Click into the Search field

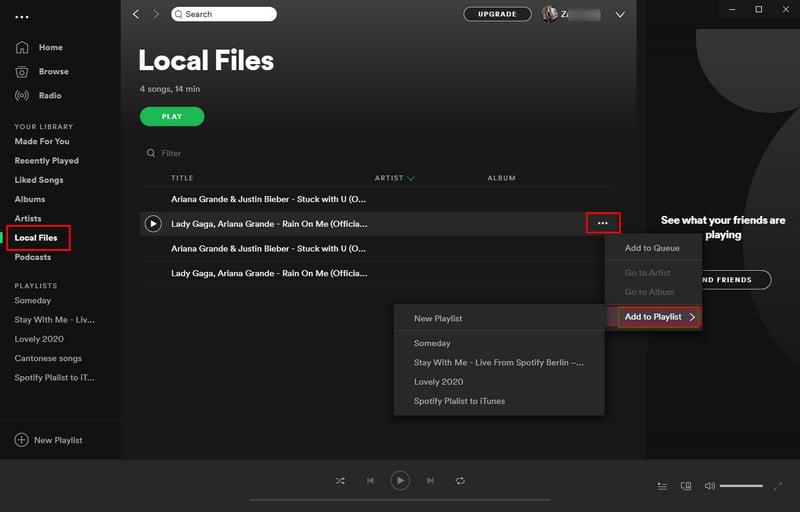coord(224,14)
